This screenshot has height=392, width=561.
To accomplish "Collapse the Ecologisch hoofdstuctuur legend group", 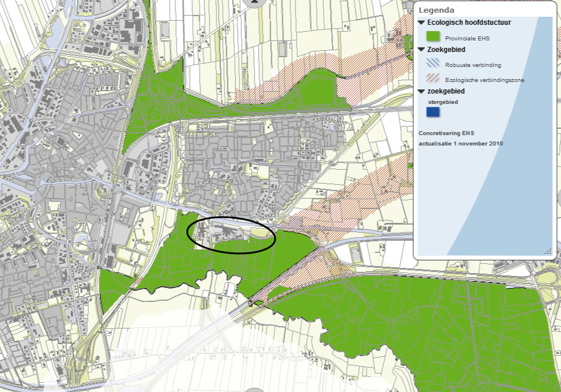I will [422, 23].
